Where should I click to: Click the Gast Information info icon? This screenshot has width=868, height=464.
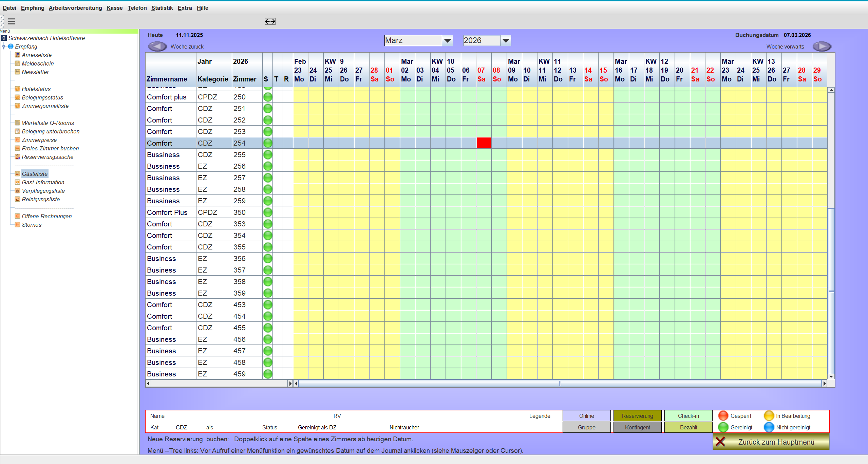17,182
